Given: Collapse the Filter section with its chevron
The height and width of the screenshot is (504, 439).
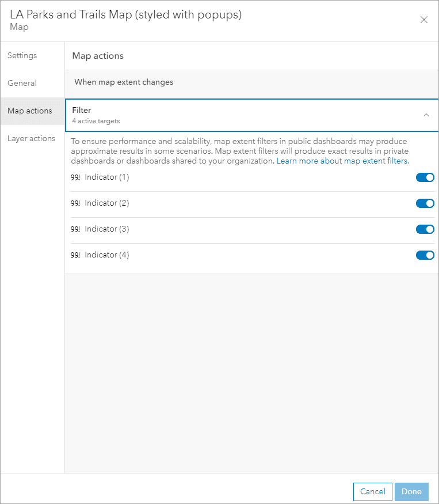Looking at the screenshot, I should 426,115.
